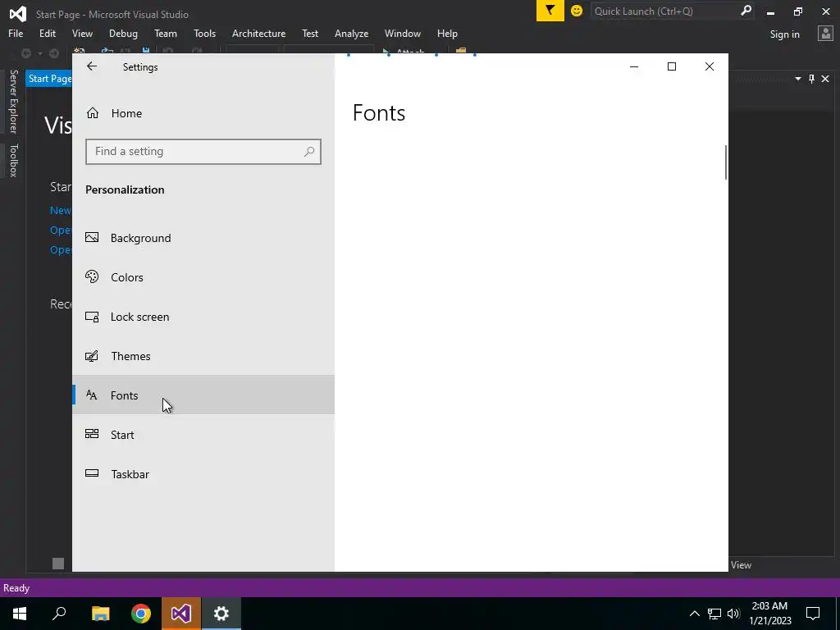840x630 pixels.
Task: Open the Analyze menu in Visual Studio
Action: (x=351, y=33)
